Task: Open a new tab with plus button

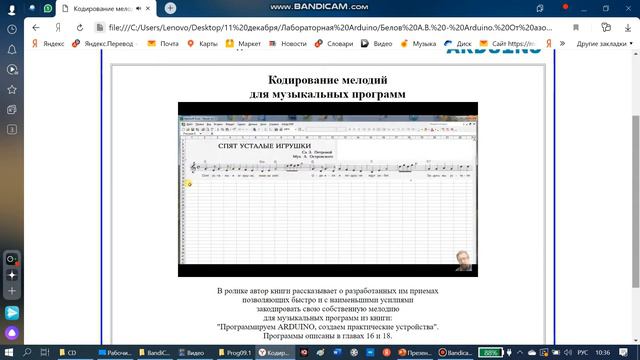Action: point(170,8)
